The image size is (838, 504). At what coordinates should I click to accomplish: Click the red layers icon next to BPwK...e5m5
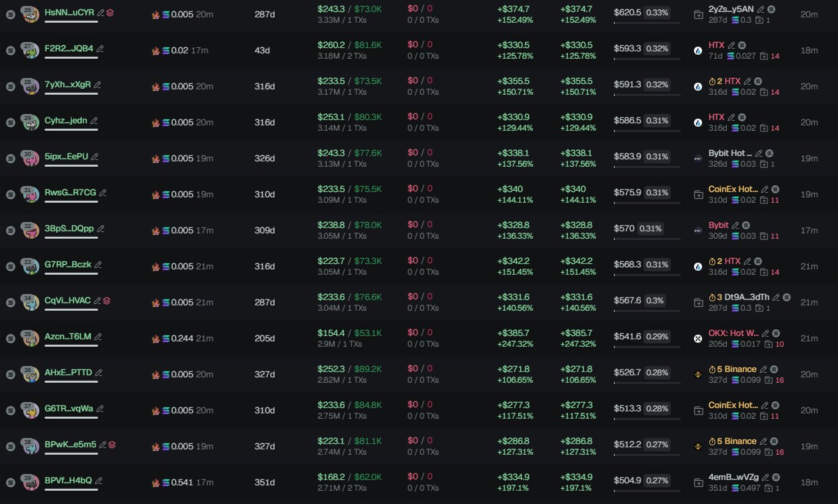click(112, 445)
